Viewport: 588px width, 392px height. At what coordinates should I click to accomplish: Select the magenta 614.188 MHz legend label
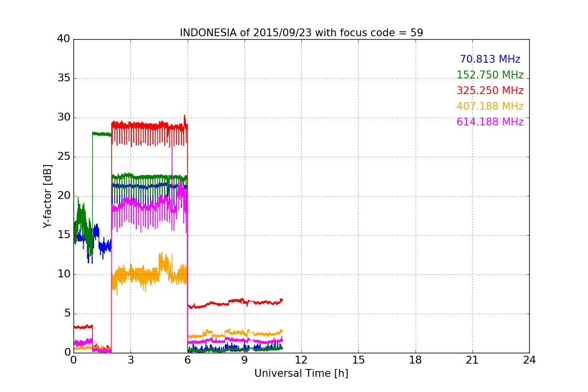pyautogui.click(x=490, y=122)
